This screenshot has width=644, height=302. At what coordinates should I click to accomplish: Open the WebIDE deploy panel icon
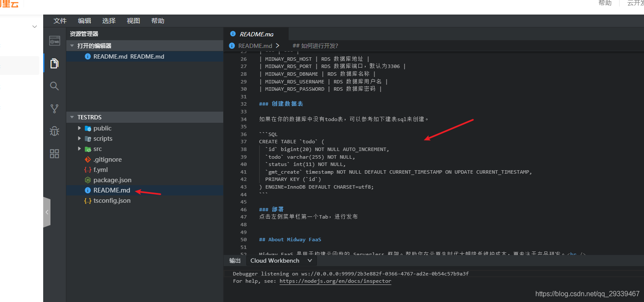click(54, 41)
